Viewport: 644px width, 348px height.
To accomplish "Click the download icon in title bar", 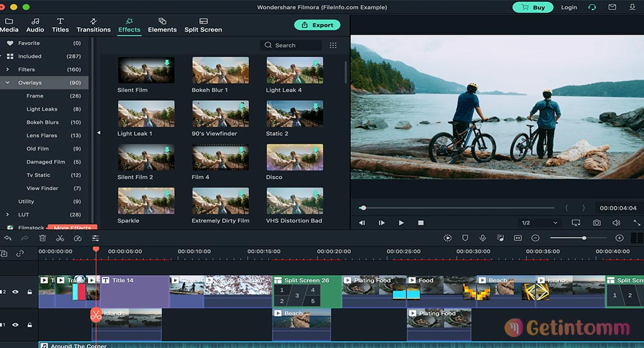I will pos(633,8).
